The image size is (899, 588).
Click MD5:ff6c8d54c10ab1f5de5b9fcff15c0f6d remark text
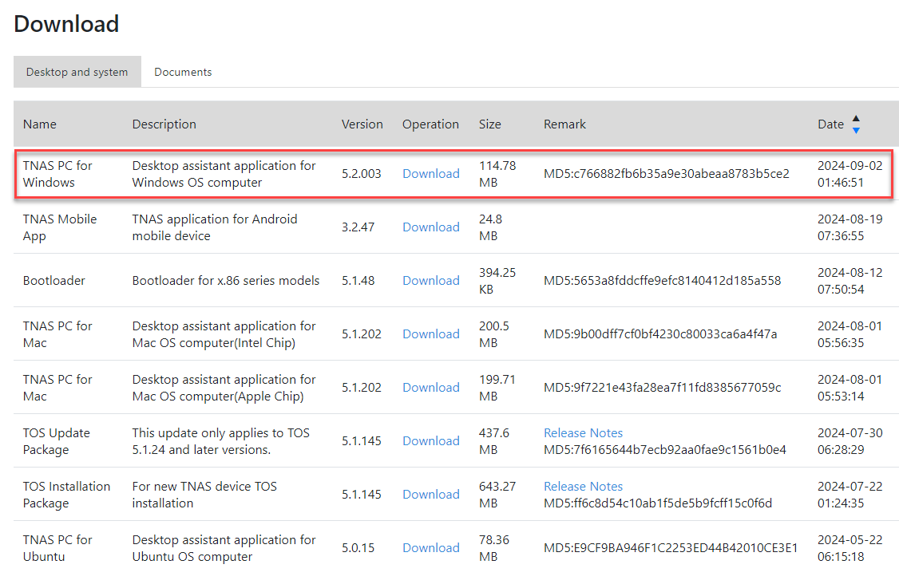pos(658,503)
